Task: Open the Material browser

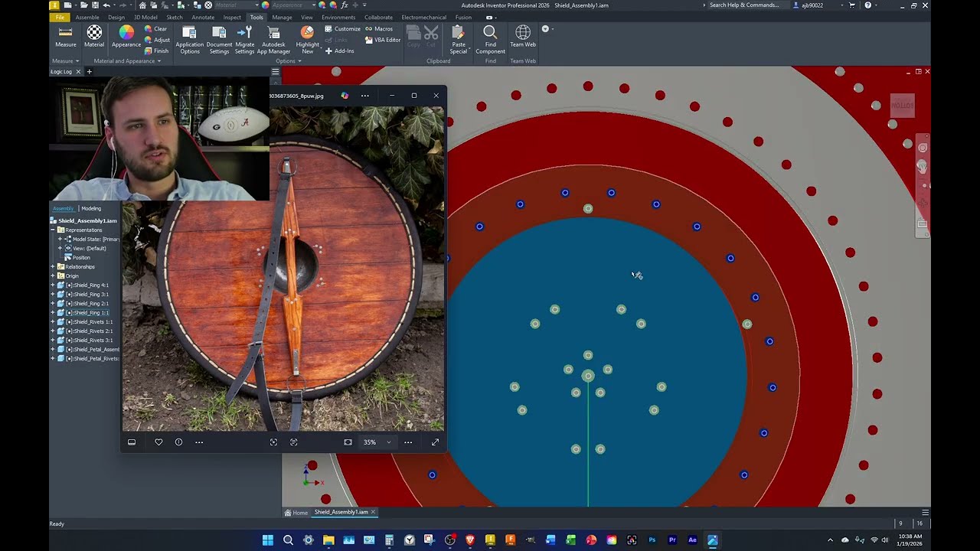Action: pos(94,37)
